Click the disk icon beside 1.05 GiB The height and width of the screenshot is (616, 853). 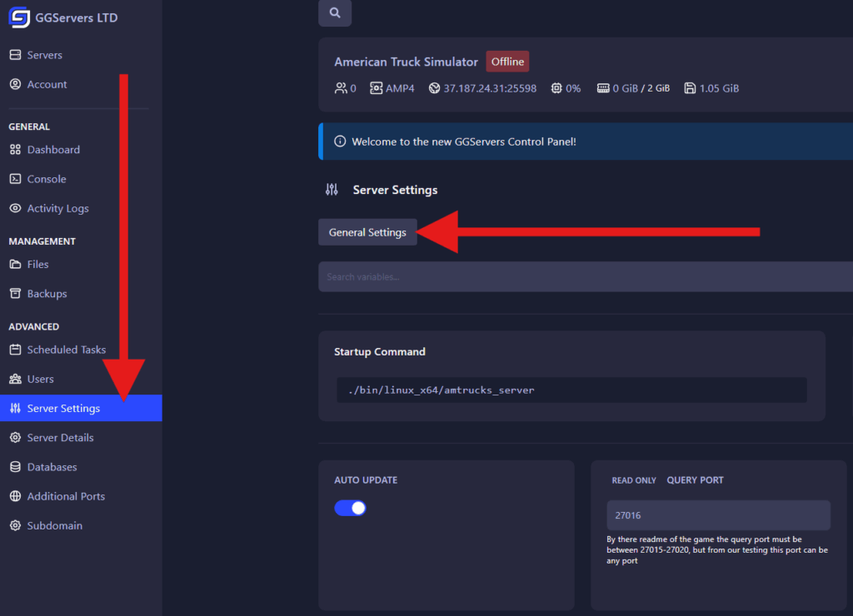(690, 88)
